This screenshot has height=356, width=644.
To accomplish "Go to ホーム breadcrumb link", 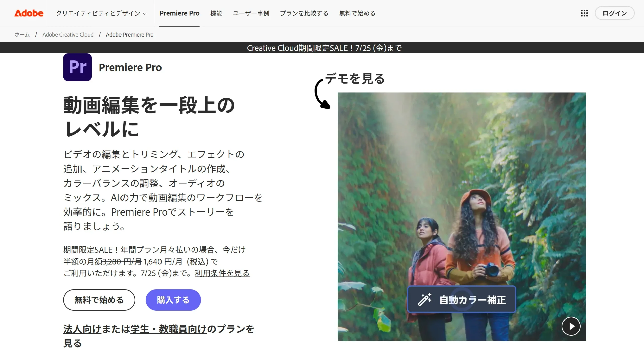I will [22, 34].
